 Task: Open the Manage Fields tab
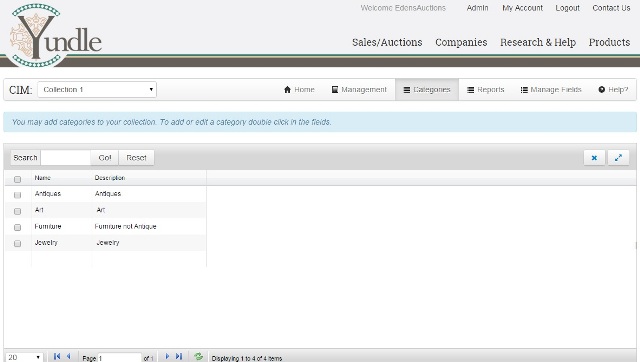click(x=551, y=89)
